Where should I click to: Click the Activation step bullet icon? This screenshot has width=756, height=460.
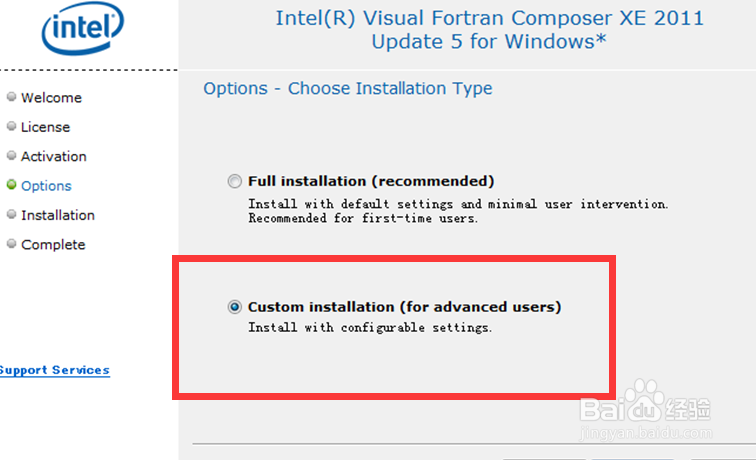pos(12,155)
